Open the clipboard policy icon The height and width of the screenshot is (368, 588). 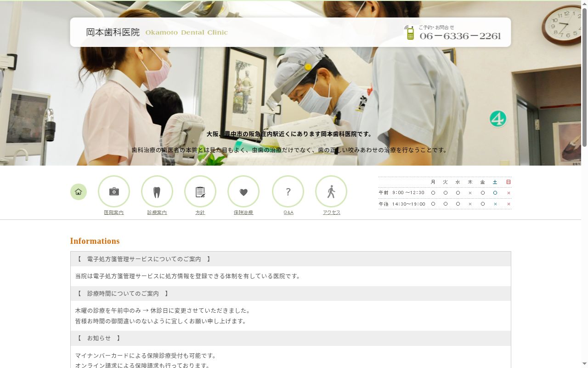tap(200, 191)
